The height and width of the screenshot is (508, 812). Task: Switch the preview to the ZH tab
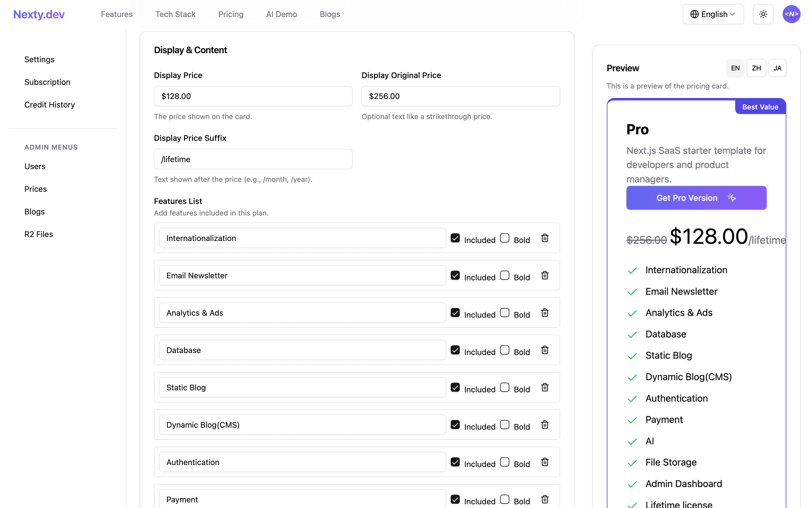point(756,68)
